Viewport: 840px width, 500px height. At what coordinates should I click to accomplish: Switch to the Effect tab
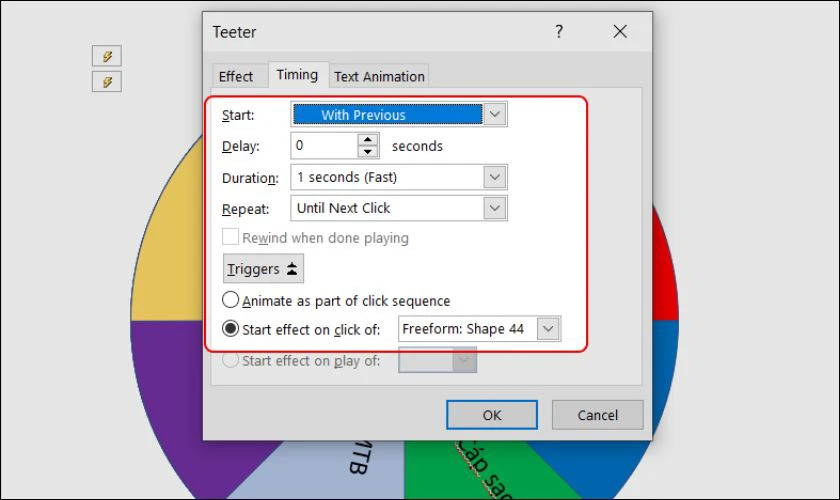(236, 76)
